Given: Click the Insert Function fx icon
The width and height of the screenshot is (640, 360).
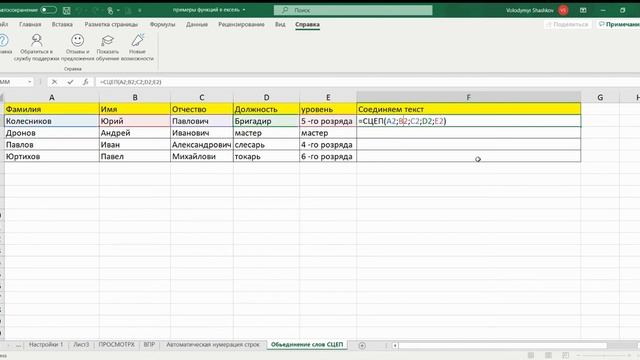Looking at the screenshot, I should pyautogui.click(x=85, y=82).
